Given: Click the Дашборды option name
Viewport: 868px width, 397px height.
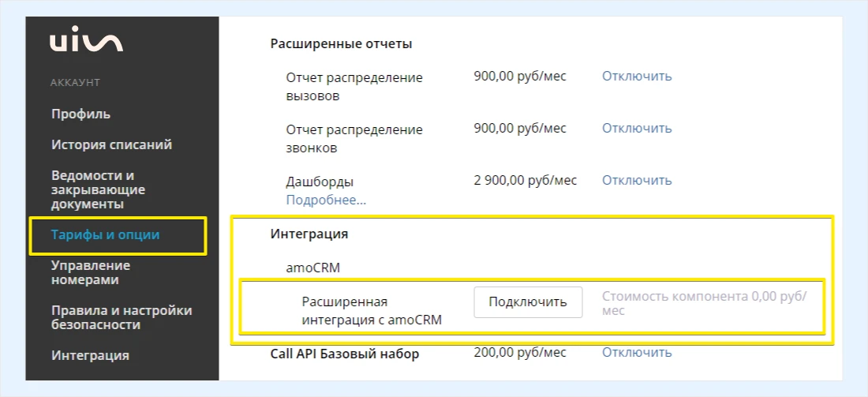Looking at the screenshot, I should (x=320, y=182).
